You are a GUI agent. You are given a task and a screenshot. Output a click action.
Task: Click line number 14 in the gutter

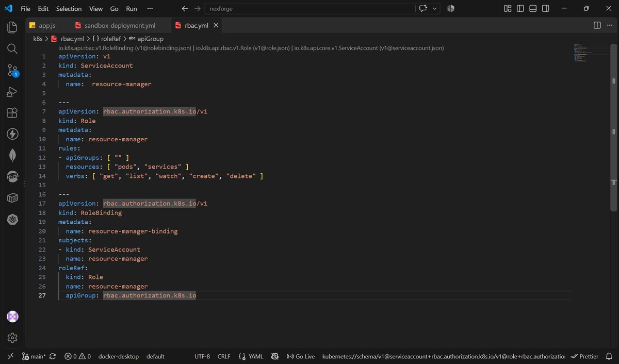point(42,176)
